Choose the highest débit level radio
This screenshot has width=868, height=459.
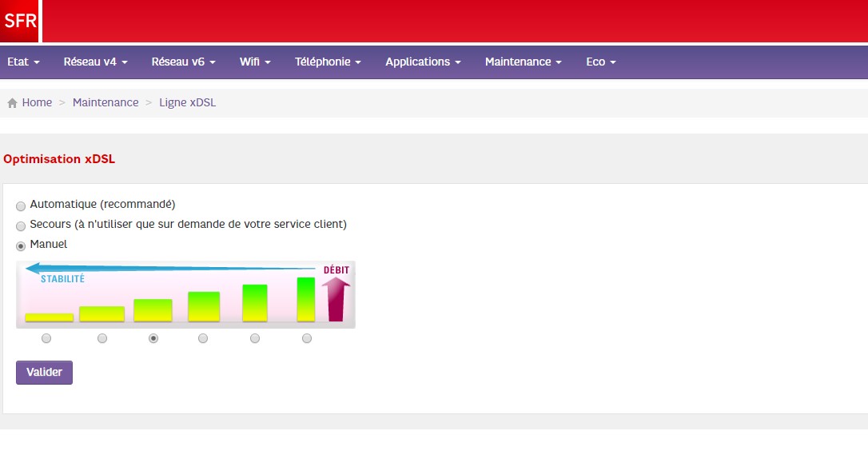[x=307, y=338]
